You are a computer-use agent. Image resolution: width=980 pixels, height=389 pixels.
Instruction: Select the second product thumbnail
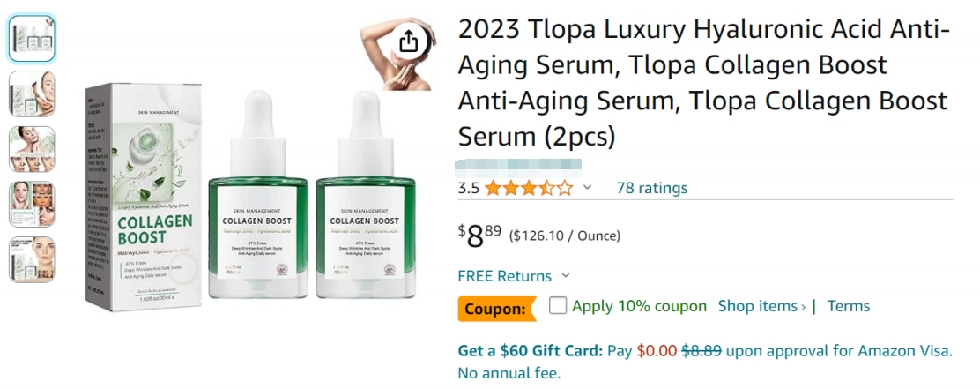[32, 94]
